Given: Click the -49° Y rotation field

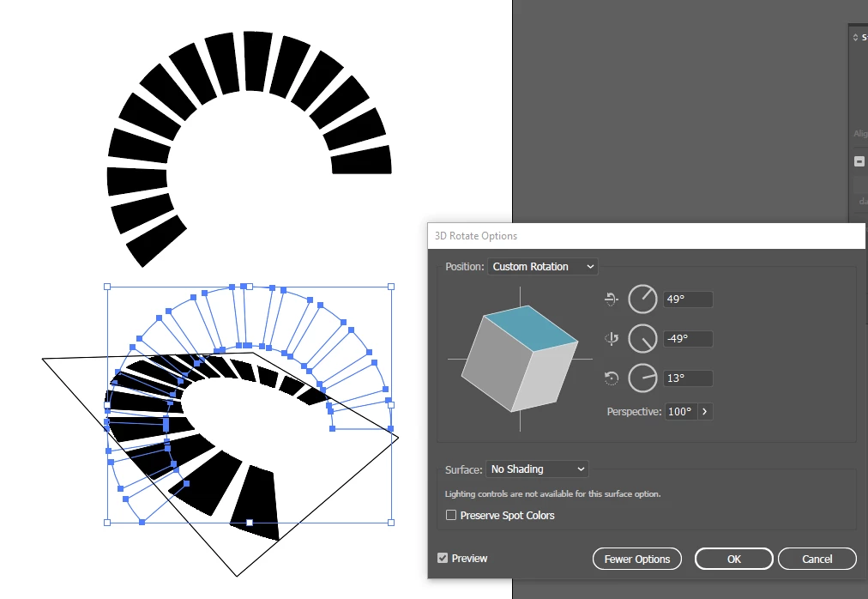Looking at the screenshot, I should [x=688, y=339].
